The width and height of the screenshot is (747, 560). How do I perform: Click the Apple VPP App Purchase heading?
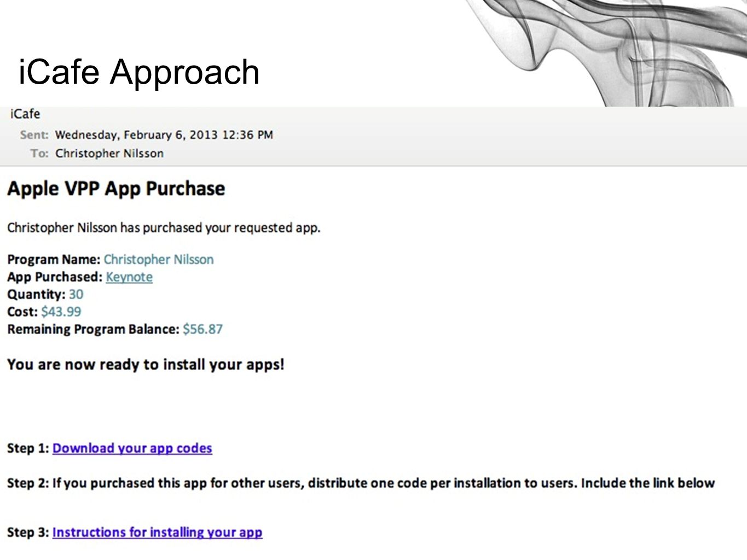(116, 189)
